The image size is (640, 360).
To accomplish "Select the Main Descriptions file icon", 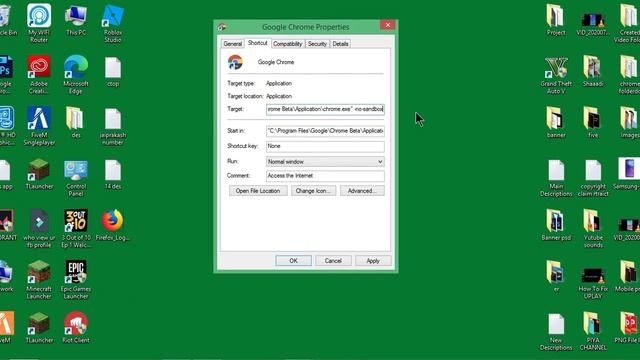I will pos(556,178).
